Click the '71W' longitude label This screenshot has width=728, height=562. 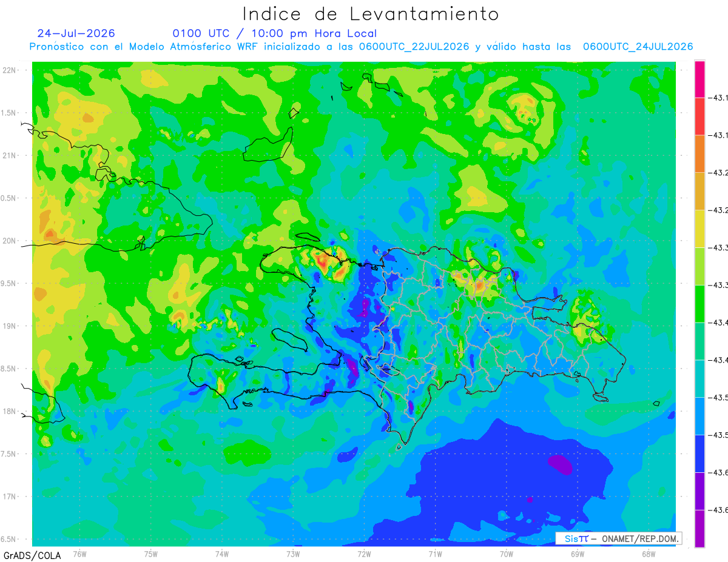click(435, 554)
